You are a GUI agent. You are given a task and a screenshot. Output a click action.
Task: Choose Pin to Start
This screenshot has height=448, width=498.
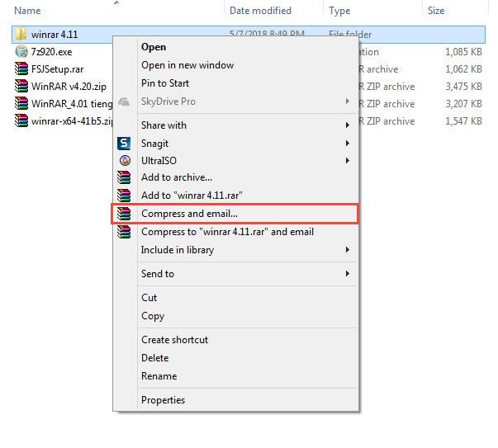point(235,83)
